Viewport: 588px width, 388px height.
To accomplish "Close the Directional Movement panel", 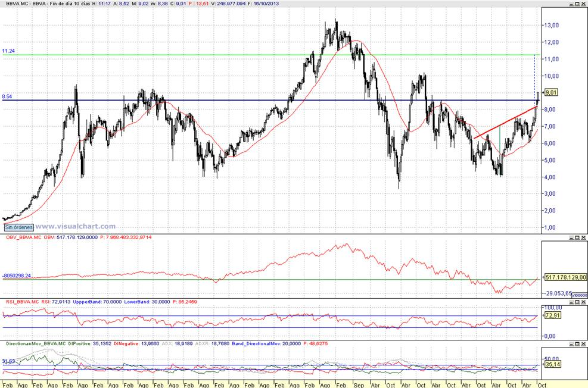I will [x=583, y=343].
